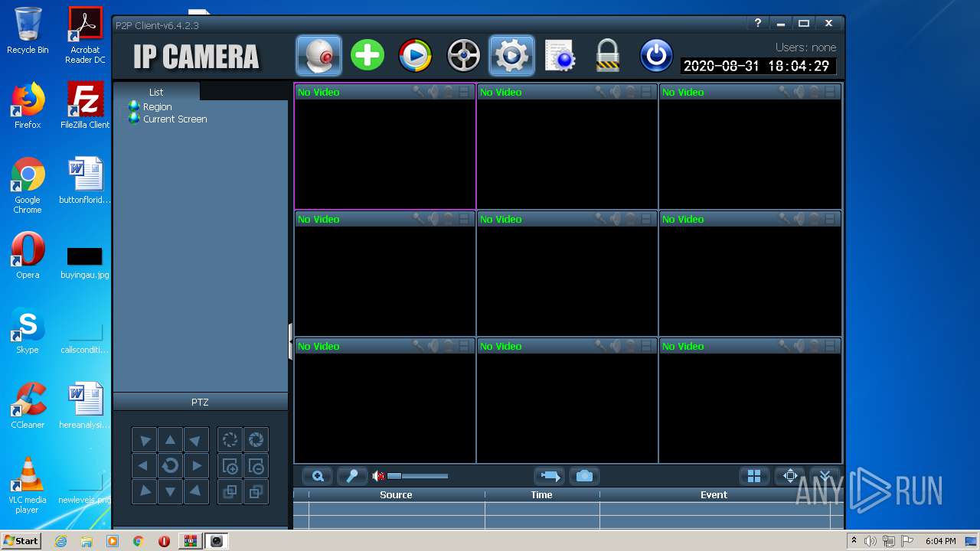Move PTZ camera up
Image resolution: width=980 pixels, height=551 pixels.
point(170,440)
